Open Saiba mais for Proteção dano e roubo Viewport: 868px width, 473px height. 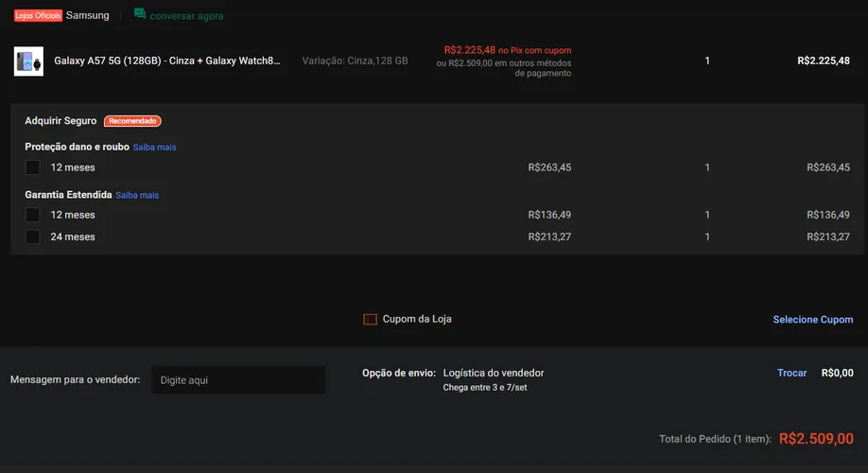(x=154, y=148)
